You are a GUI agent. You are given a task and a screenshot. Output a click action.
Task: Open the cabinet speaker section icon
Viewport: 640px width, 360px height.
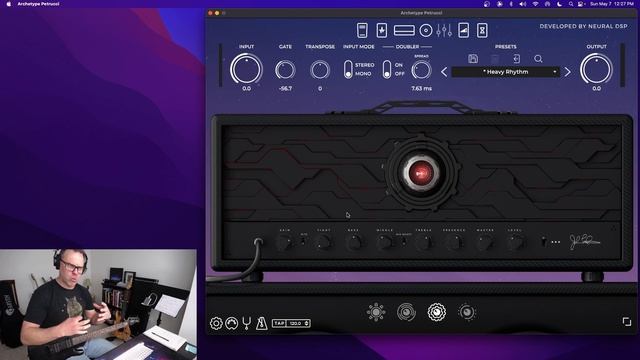tap(426, 31)
